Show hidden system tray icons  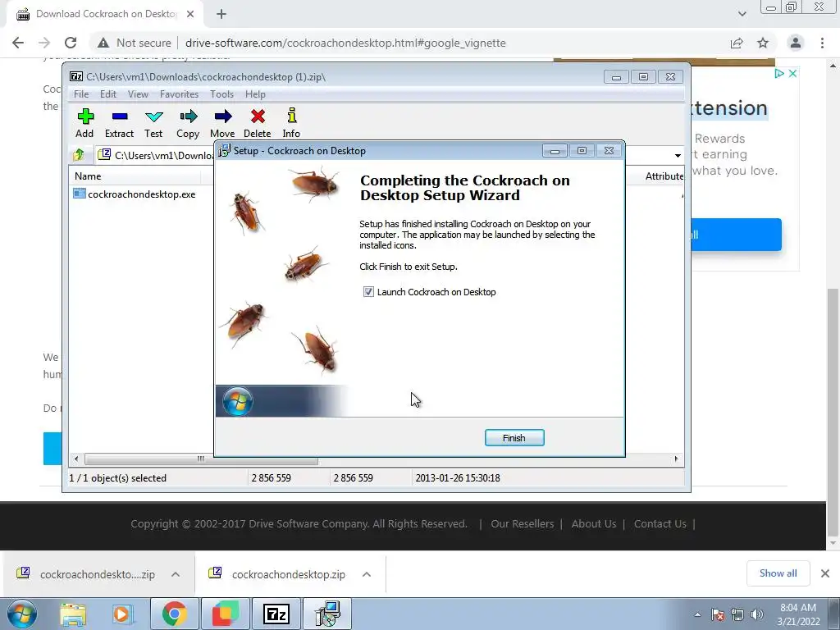(697, 614)
